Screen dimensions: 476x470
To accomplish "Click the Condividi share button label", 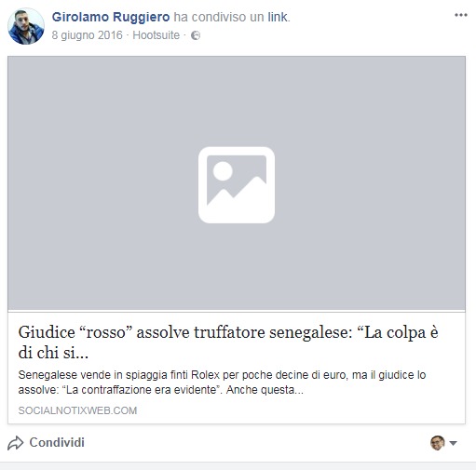I will [57, 442].
